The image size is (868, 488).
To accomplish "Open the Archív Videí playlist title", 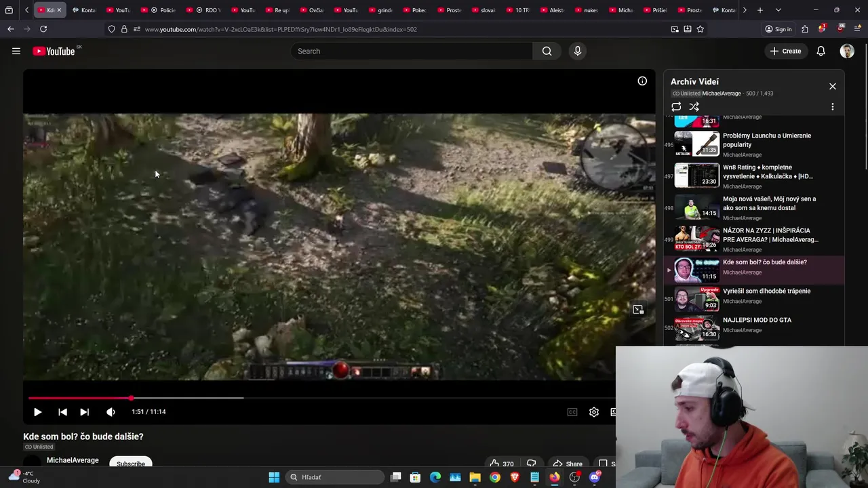I will [694, 81].
